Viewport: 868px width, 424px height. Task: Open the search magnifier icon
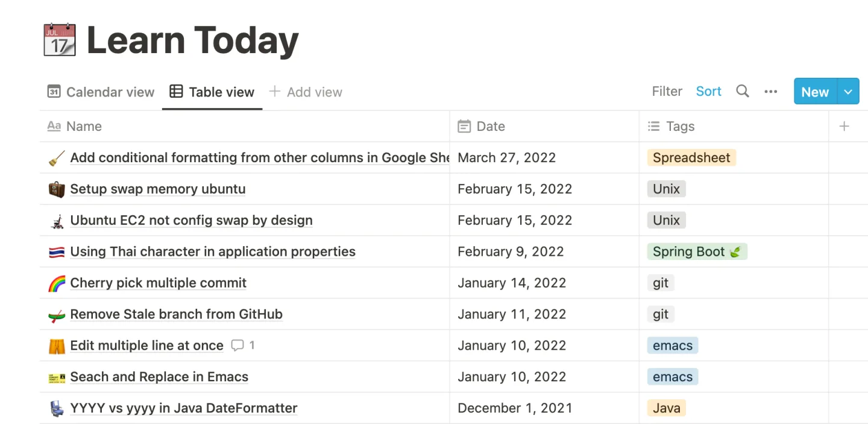point(743,92)
